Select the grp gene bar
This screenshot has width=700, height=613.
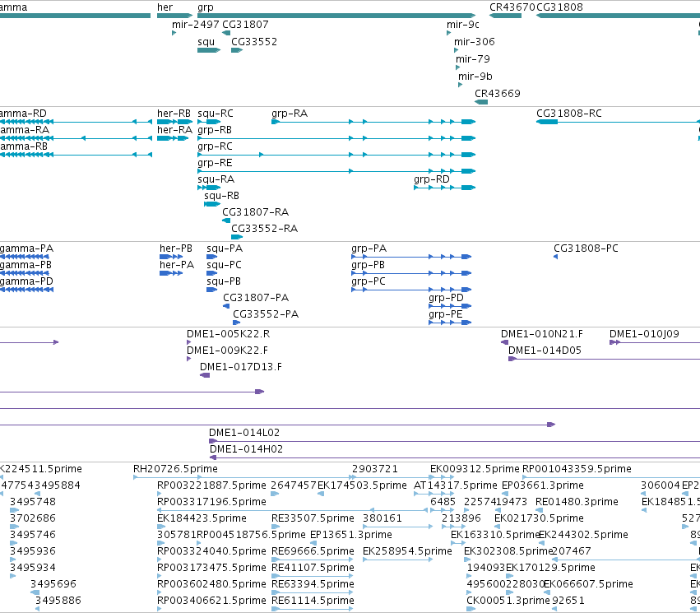336,16
